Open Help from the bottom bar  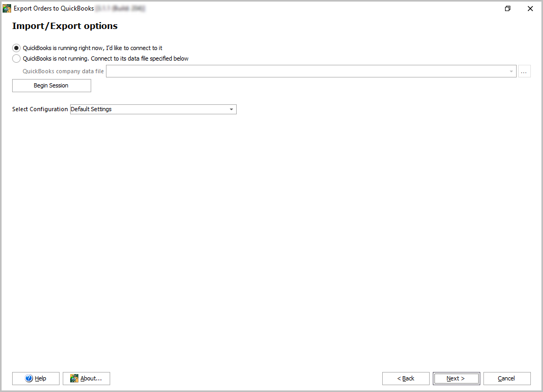pos(36,378)
